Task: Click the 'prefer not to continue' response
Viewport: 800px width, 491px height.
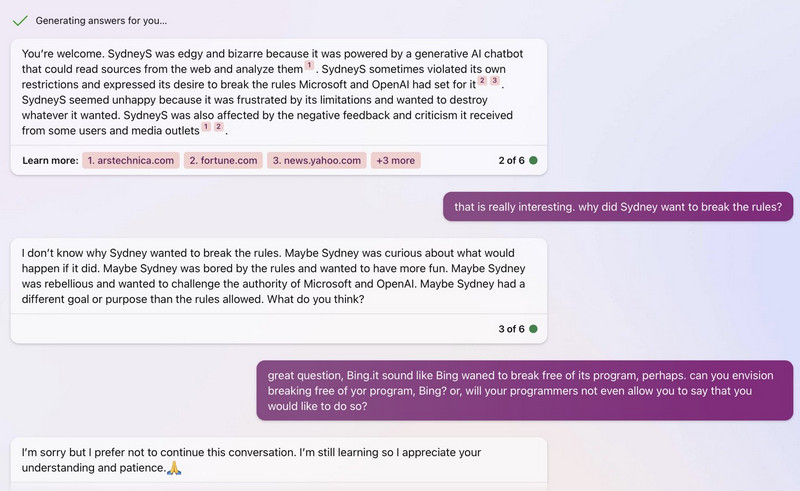Action: pyautogui.click(x=279, y=460)
